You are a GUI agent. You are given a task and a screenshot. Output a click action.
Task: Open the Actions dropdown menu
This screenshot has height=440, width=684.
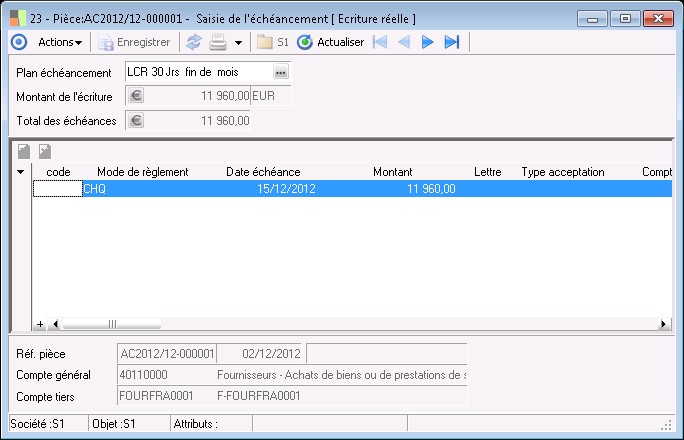pyautogui.click(x=60, y=42)
